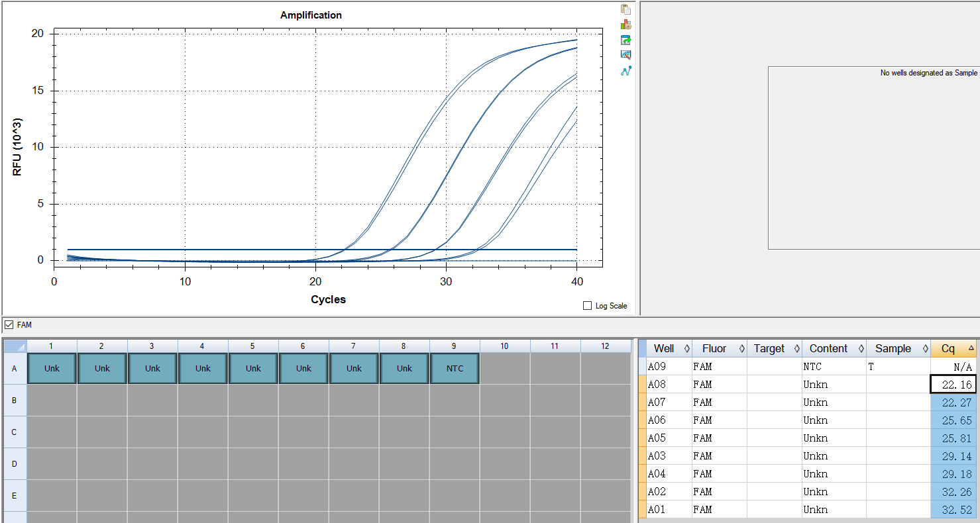The height and width of the screenshot is (523, 980).
Task: Select plate row header A
Action: pos(15,369)
